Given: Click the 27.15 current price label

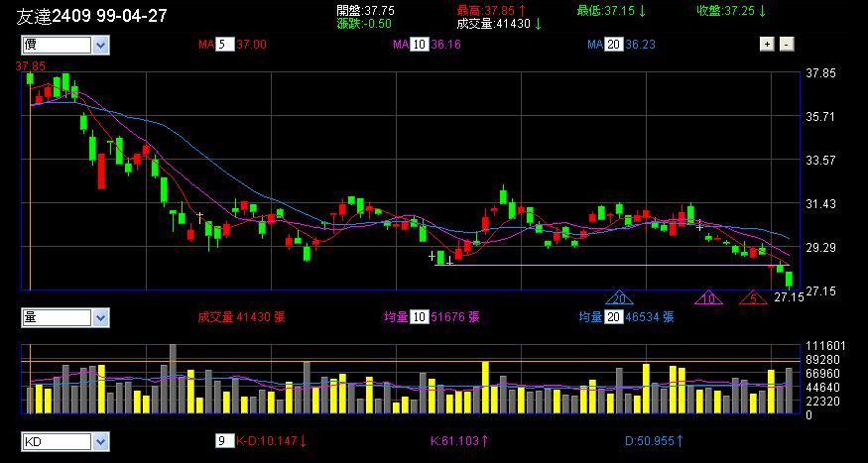Looking at the screenshot, I should [788, 297].
